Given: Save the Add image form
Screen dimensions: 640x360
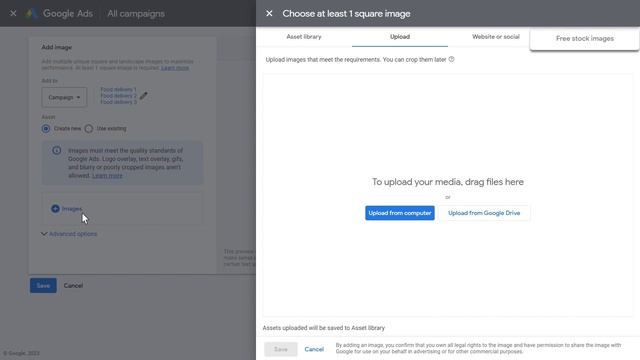Looking at the screenshot, I should point(43,285).
